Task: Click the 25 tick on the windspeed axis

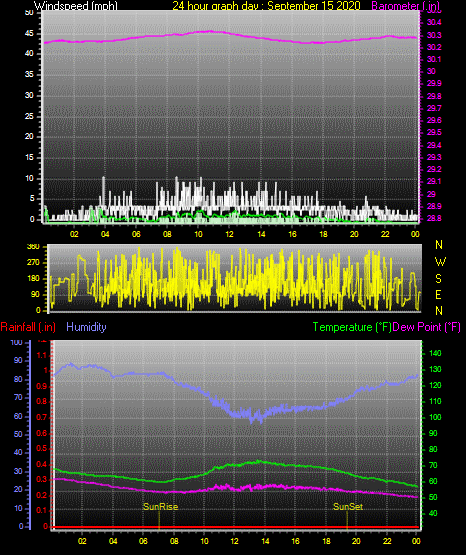Action: [29, 116]
